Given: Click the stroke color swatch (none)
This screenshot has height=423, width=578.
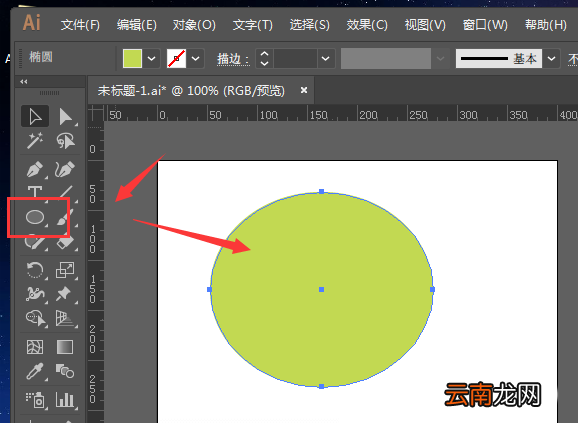Looking at the screenshot, I should tap(176, 59).
